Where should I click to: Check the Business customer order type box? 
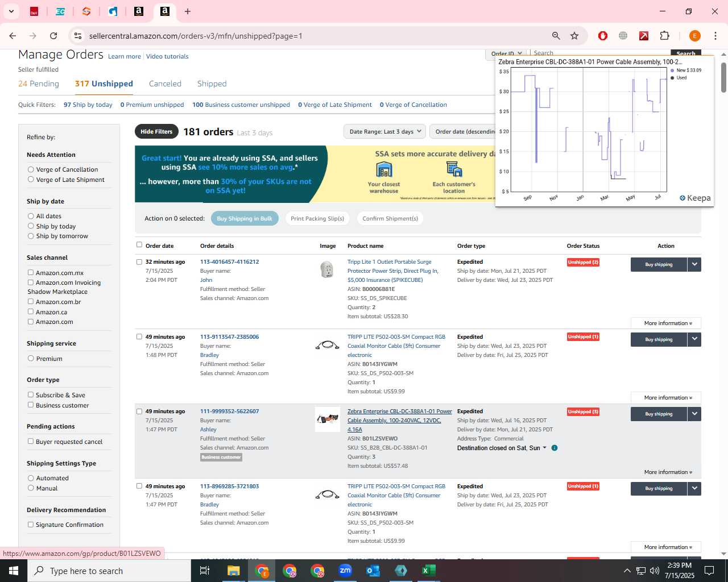click(x=31, y=405)
